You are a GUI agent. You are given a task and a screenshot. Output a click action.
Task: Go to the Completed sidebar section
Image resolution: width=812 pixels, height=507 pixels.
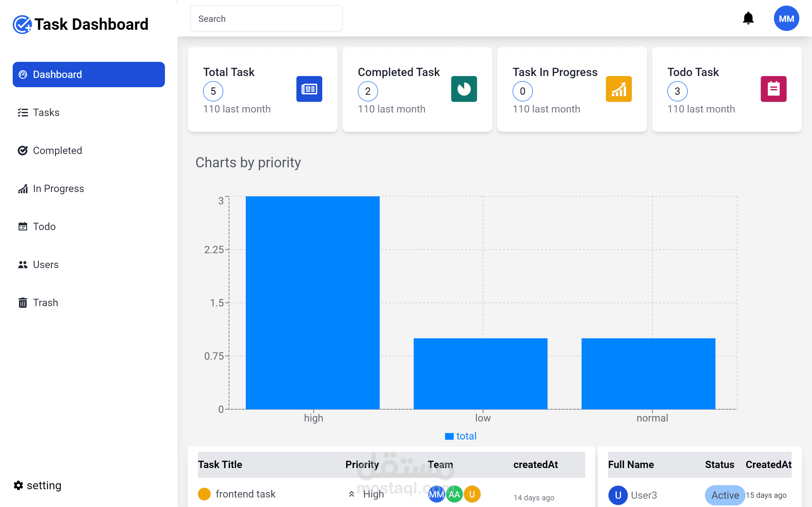pos(57,151)
